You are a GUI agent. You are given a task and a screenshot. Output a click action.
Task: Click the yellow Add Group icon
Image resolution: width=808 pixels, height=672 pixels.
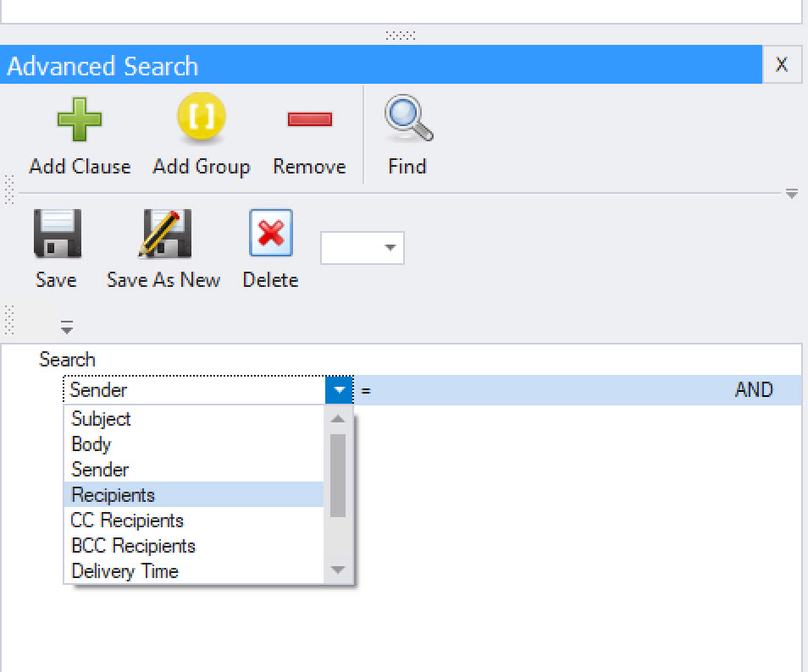coord(202,117)
